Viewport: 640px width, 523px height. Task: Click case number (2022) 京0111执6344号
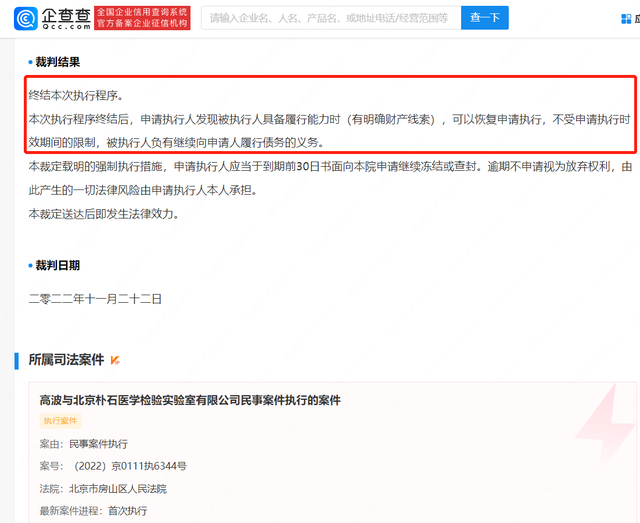130,466
